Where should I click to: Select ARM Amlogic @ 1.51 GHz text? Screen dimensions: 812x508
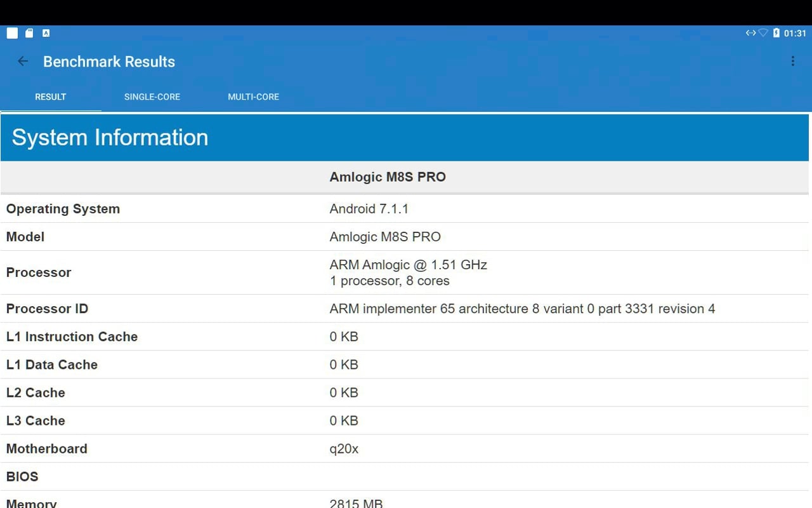(409, 265)
